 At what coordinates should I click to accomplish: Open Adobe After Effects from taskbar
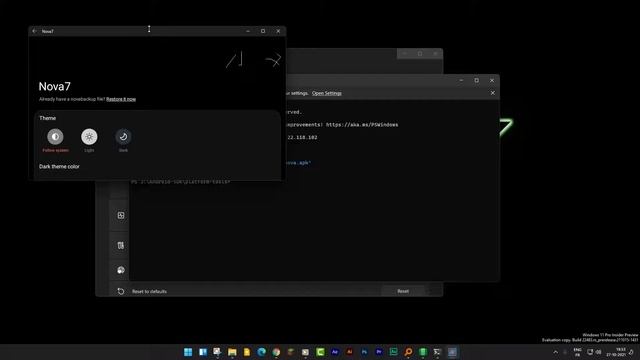pos(335,352)
